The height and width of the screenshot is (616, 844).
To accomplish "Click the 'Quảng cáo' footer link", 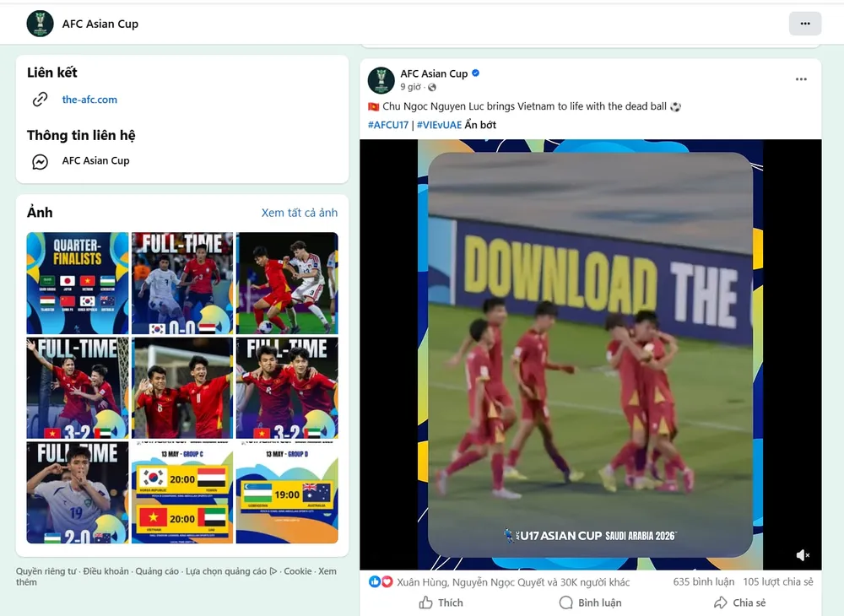I will (x=157, y=571).
